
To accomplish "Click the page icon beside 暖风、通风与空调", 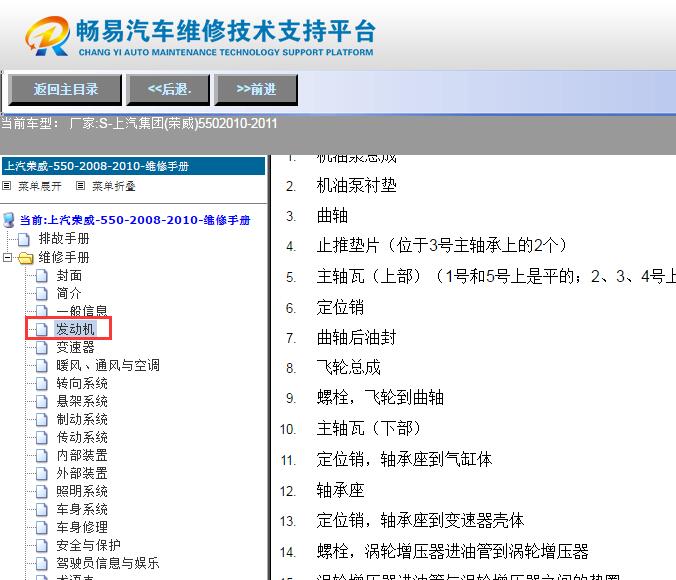I will click(41, 366).
